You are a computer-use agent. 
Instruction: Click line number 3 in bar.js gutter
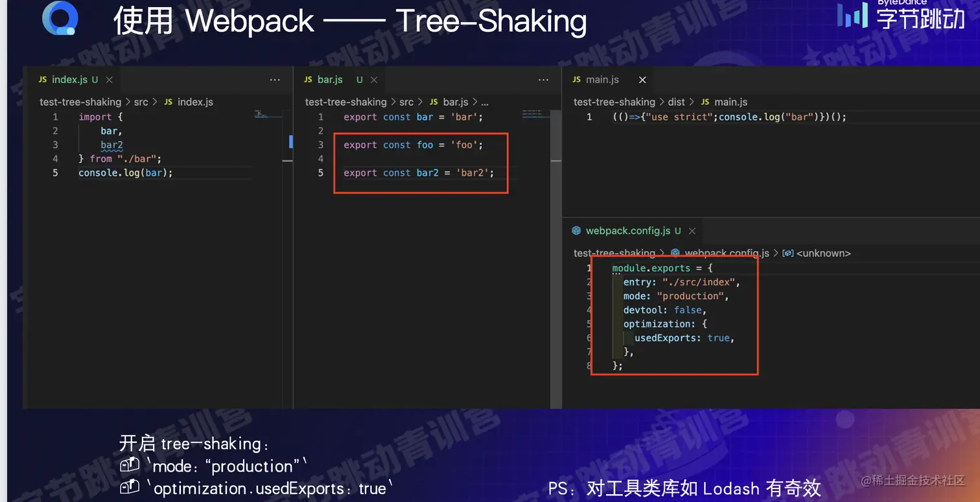[320, 145]
